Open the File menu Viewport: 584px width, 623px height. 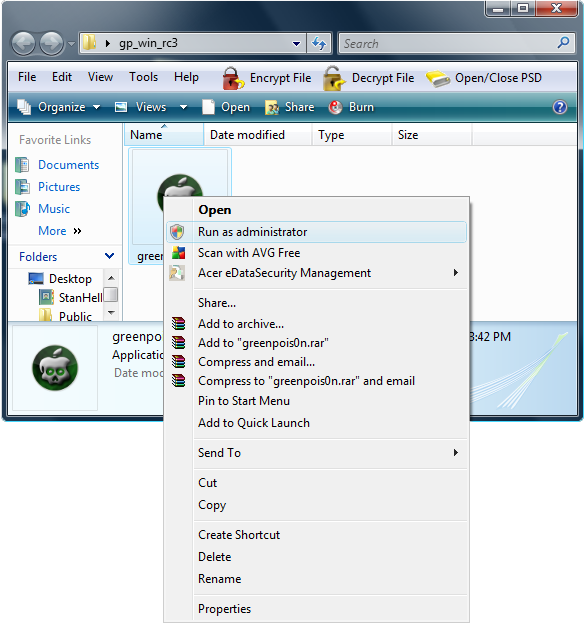coord(27,77)
